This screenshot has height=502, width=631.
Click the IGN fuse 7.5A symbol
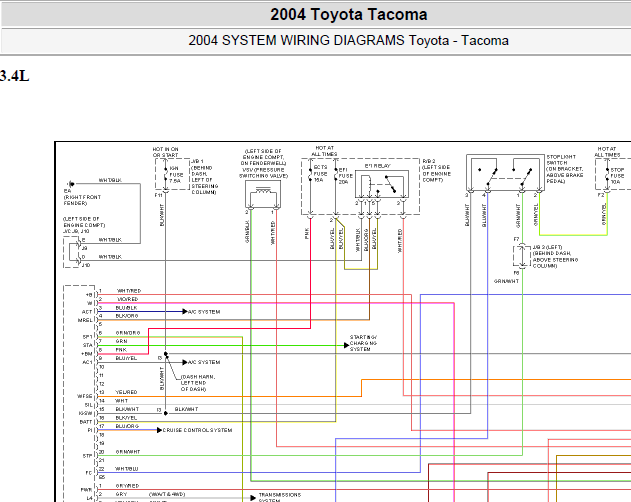(165, 174)
